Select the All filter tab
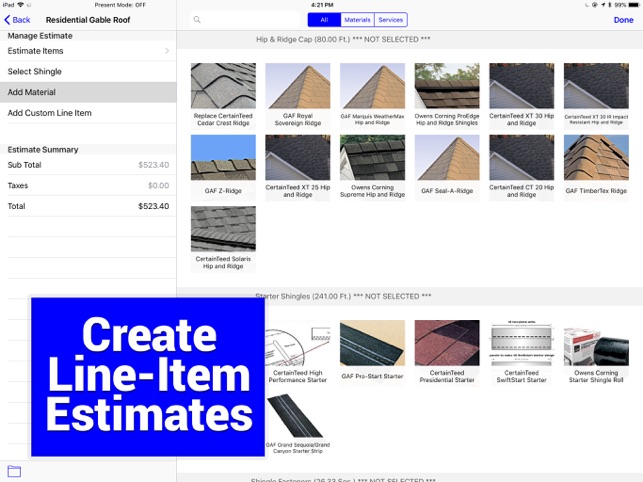 click(324, 20)
